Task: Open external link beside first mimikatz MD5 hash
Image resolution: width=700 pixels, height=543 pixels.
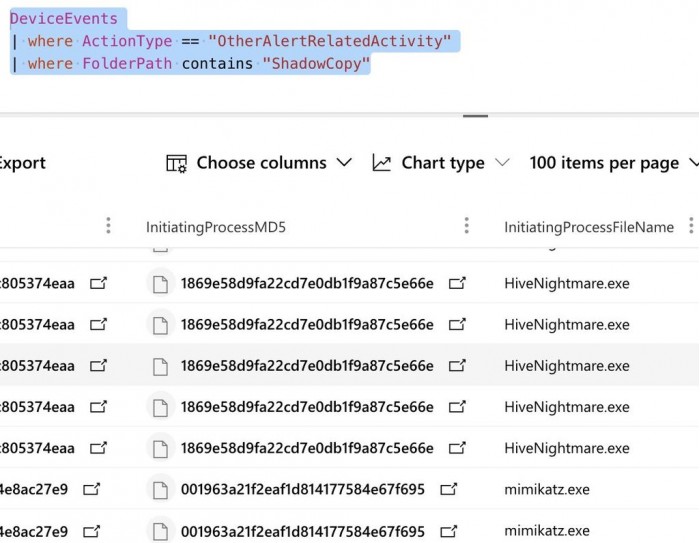Action: point(449,489)
